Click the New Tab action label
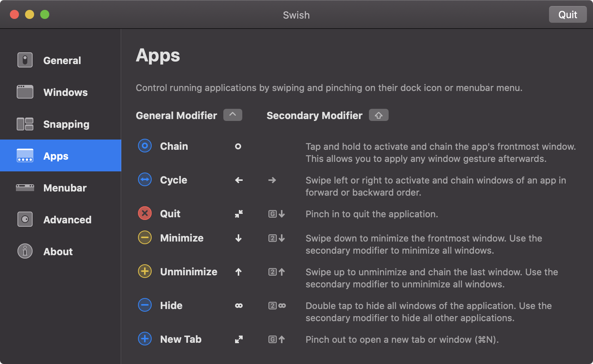This screenshot has height=364, width=593. pos(180,339)
